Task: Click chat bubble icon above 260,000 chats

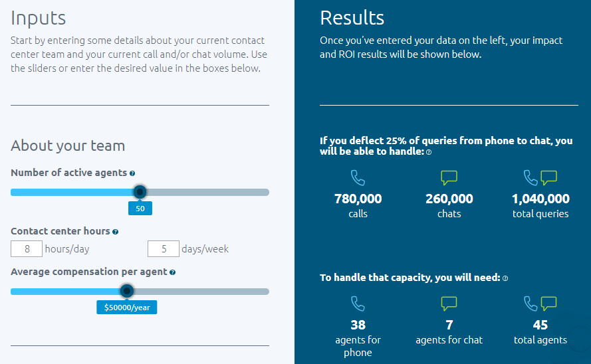Action: tap(449, 177)
